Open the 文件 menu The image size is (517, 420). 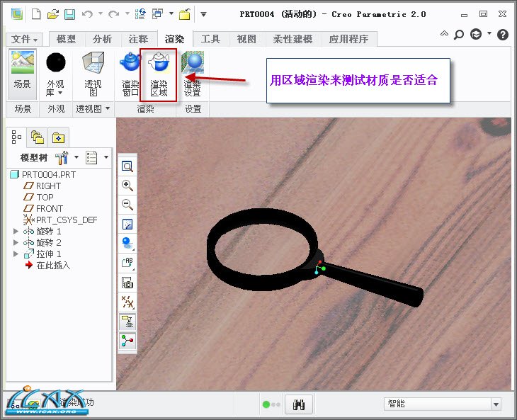tap(25, 39)
